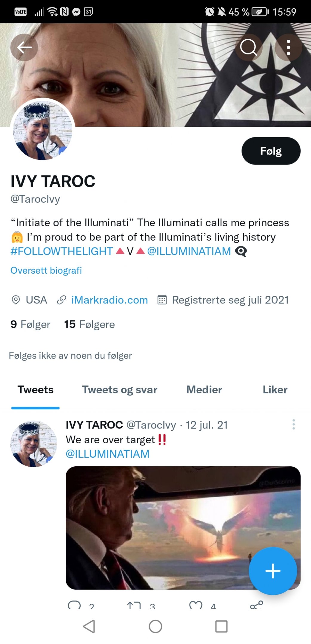Retweet the 'We are over target' tweet

(134, 605)
